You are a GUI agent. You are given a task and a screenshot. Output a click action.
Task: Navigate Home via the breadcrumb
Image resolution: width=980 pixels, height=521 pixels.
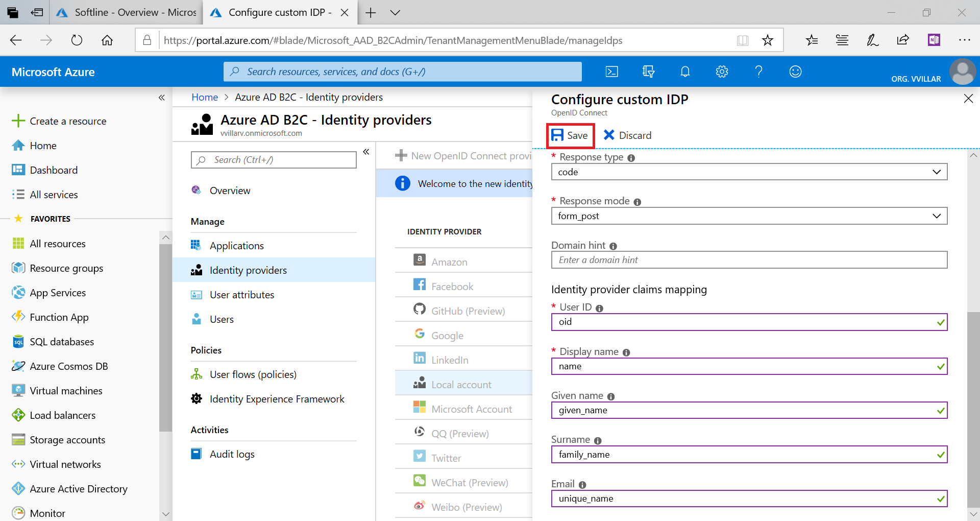204,97
